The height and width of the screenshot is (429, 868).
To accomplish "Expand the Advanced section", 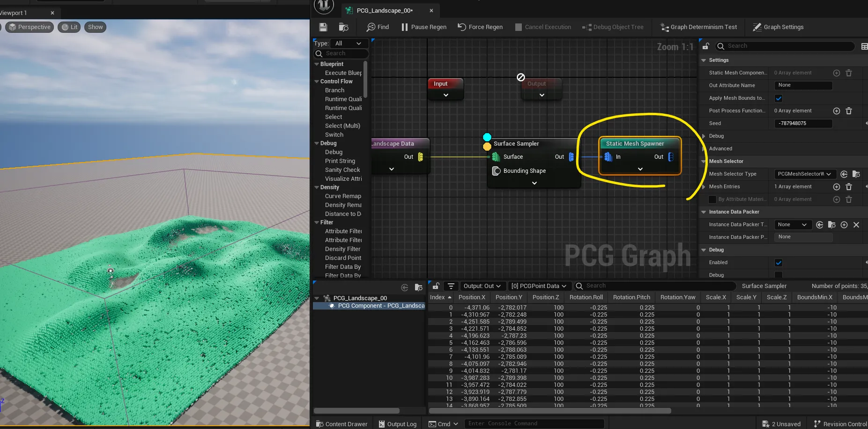I will click(704, 149).
